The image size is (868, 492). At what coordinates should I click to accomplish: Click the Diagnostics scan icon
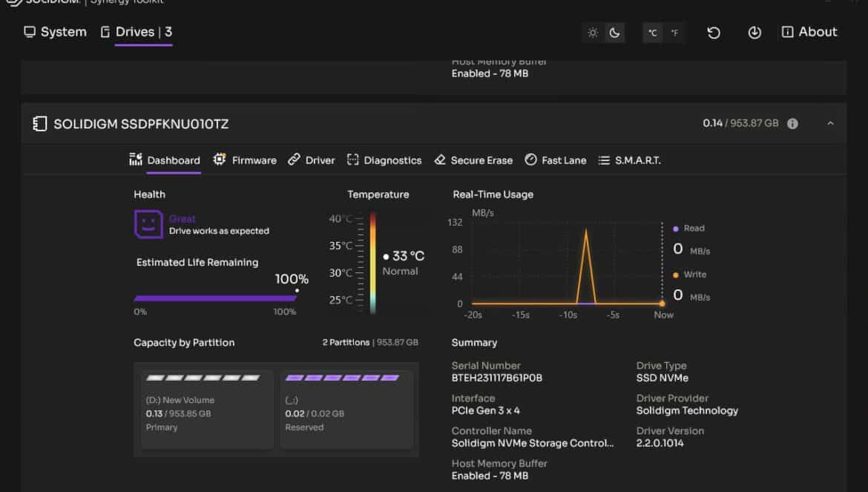tap(352, 160)
